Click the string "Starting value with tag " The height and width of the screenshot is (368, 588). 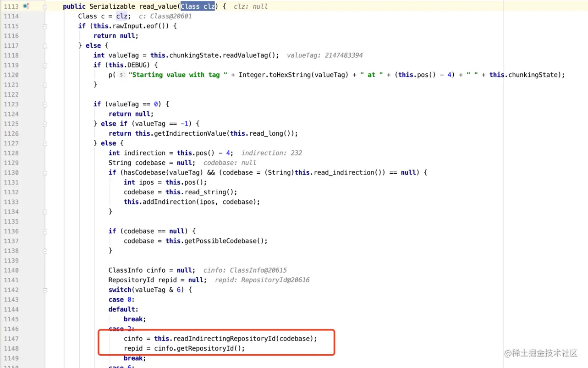(x=178, y=75)
